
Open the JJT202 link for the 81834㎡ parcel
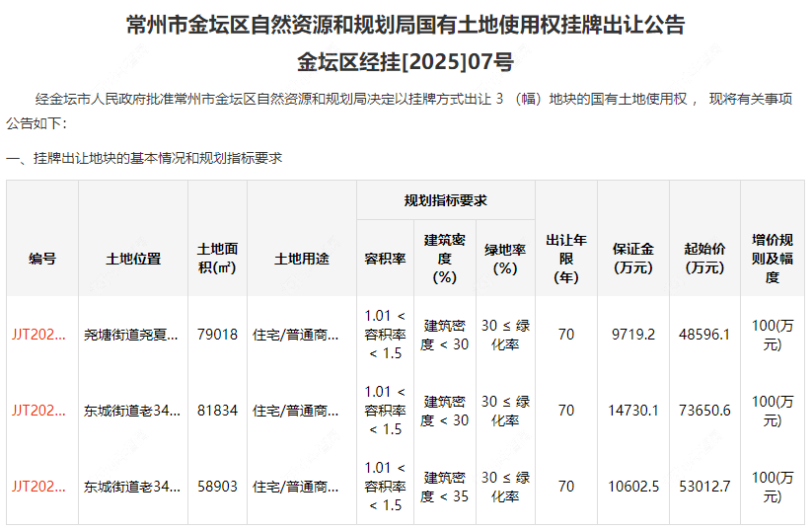38,411
